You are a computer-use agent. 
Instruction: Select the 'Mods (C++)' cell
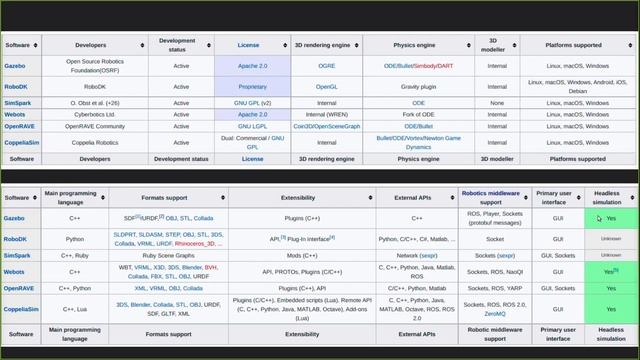(x=302, y=256)
